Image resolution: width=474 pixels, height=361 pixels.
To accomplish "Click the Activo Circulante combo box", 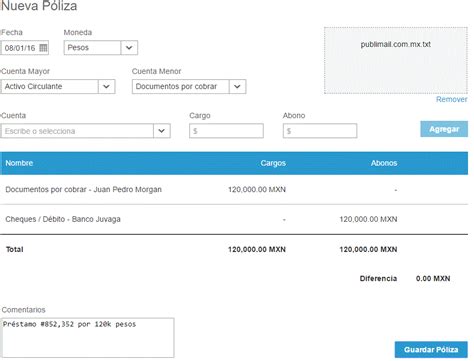I will 58,86.
